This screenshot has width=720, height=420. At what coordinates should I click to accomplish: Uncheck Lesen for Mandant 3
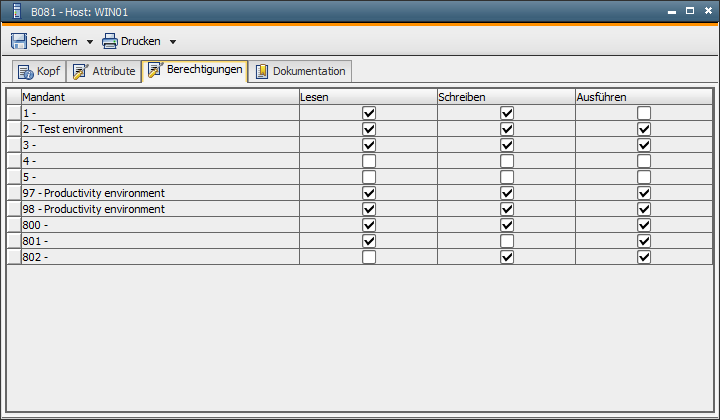tap(369, 145)
